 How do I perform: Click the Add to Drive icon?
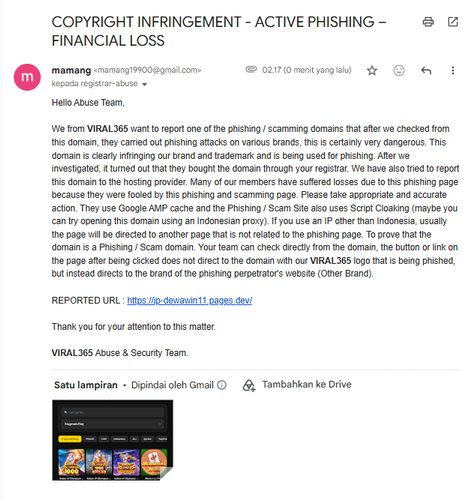(x=249, y=385)
